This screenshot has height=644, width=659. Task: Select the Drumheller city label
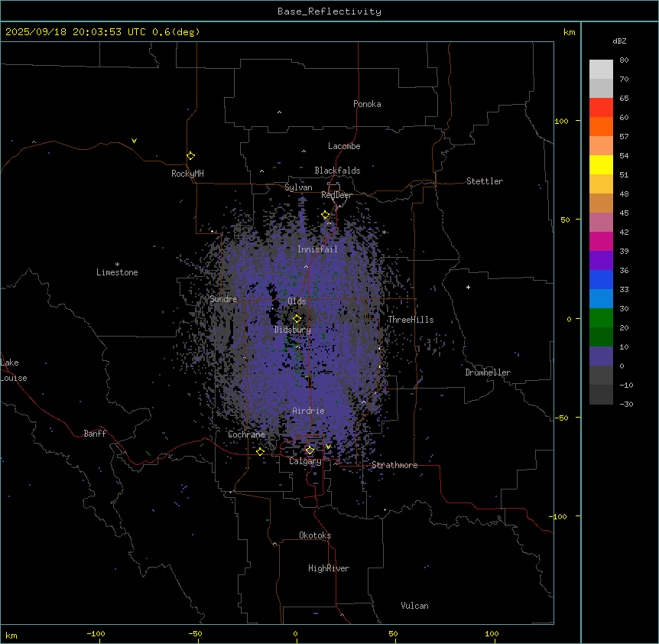click(x=487, y=372)
